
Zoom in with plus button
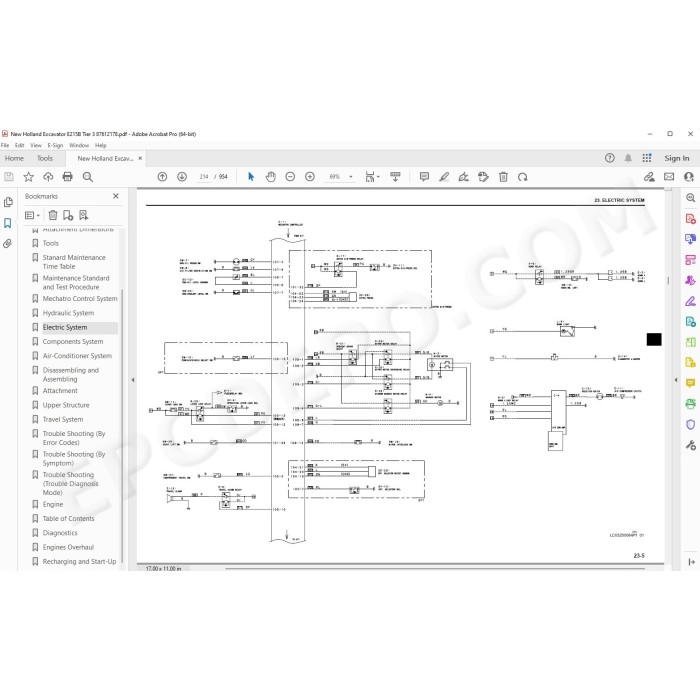pos(310,177)
